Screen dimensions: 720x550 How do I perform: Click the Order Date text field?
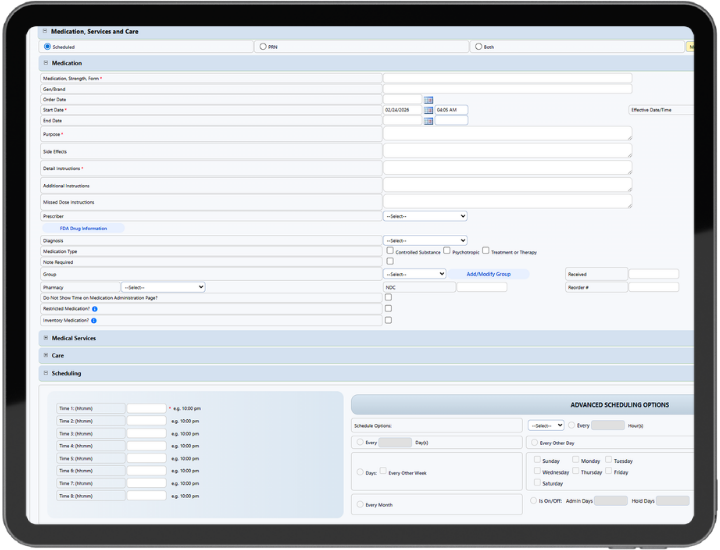(x=402, y=100)
